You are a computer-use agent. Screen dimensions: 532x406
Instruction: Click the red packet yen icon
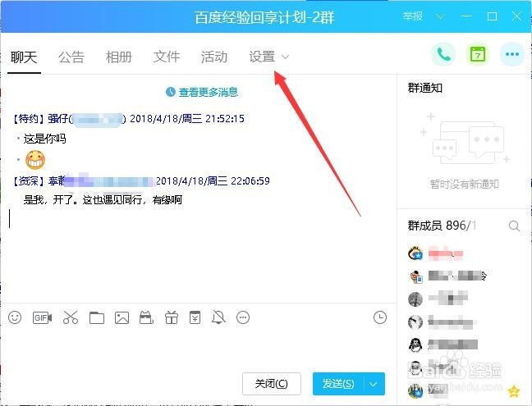coord(195,317)
